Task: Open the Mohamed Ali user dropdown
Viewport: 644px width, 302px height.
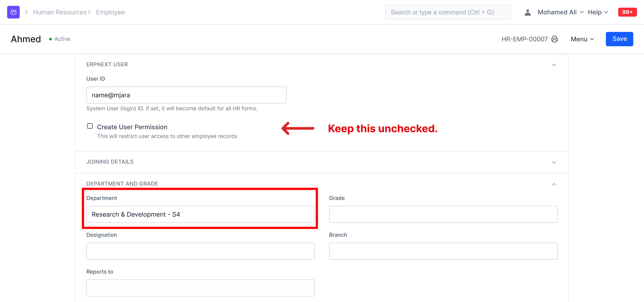Action: pos(560,12)
